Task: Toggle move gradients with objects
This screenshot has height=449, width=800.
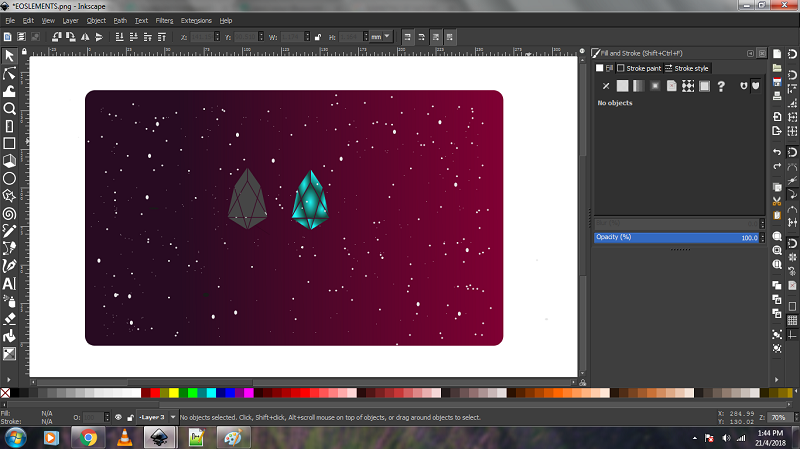Action: [436, 37]
